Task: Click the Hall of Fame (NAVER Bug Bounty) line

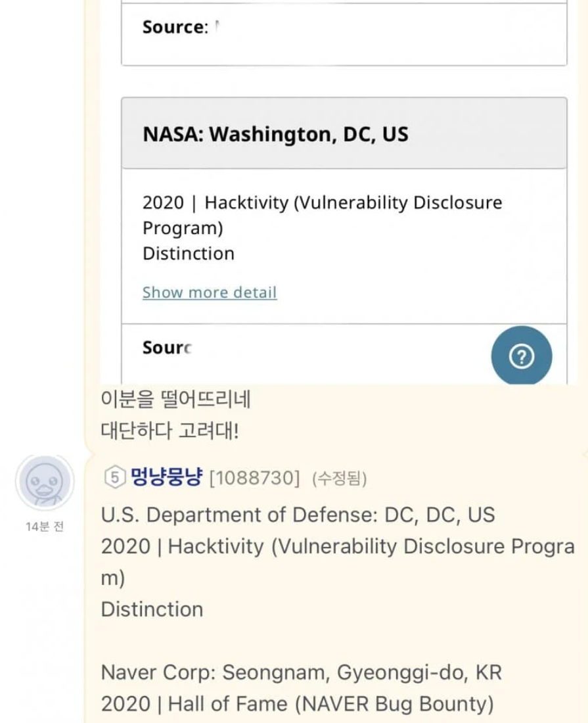Action: click(297, 704)
